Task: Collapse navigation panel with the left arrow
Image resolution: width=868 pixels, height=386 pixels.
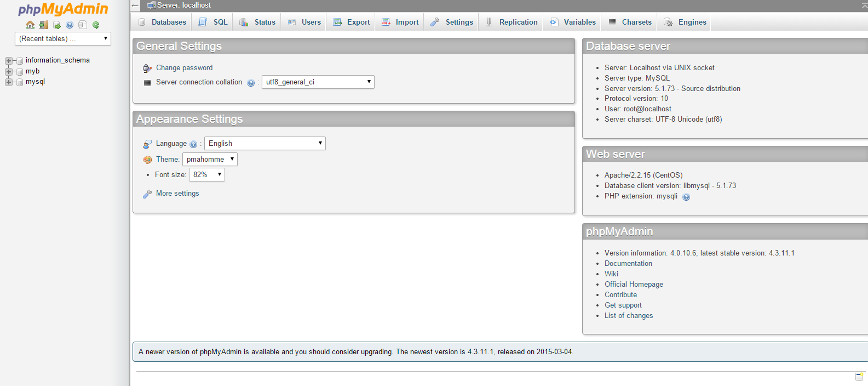Action: pyautogui.click(x=135, y=5)
